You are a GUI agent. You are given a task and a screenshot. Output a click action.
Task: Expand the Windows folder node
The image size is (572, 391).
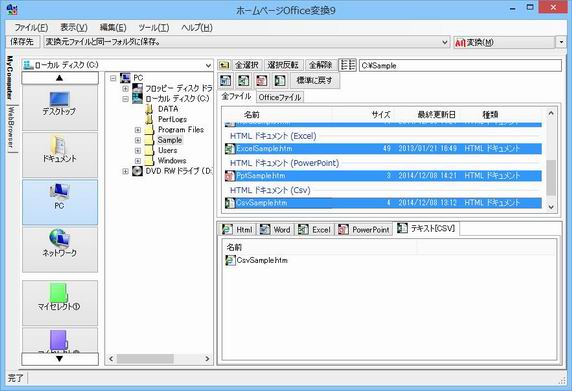[x=138, y=160]
